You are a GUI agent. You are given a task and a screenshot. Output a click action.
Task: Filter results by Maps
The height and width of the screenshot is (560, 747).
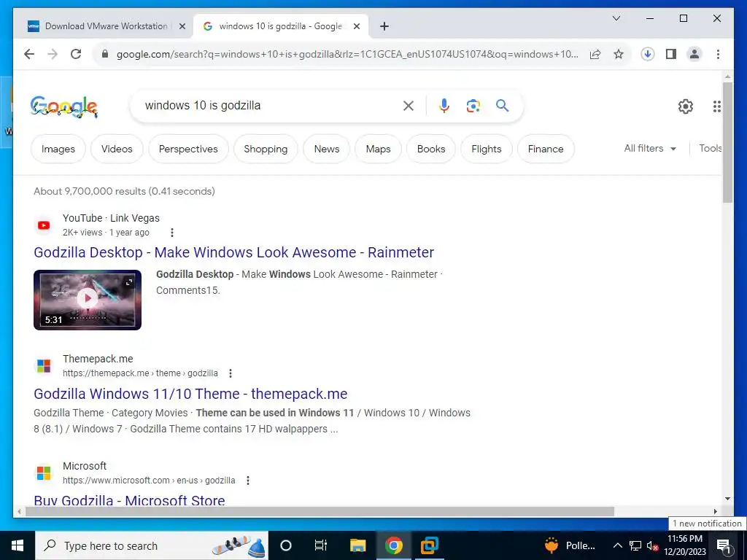click(x=379, y=149)
